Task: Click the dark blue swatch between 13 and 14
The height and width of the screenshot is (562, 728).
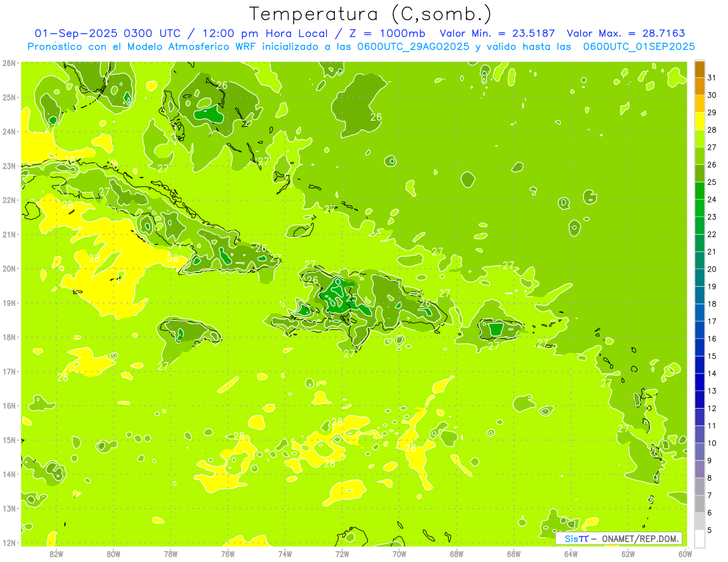Action: [699, 382]
